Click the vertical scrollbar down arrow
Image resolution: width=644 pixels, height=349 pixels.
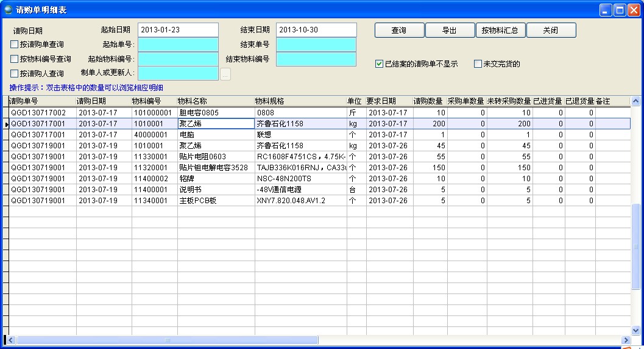[635, 329]
